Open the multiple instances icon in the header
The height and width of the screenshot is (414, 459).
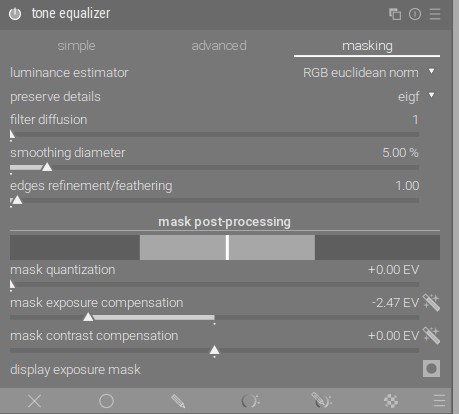395,14
